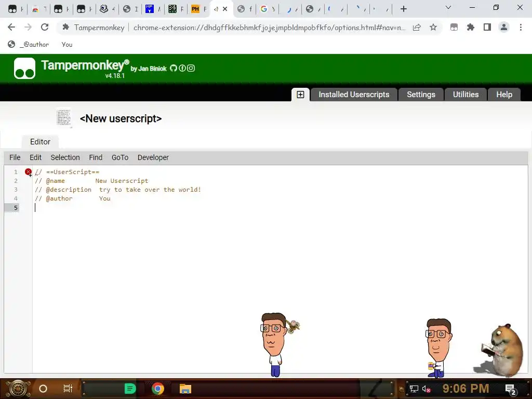Open the '_@author' bookmark
The width and height of the screenshot is (532, 399).
[x=29, y=45]
